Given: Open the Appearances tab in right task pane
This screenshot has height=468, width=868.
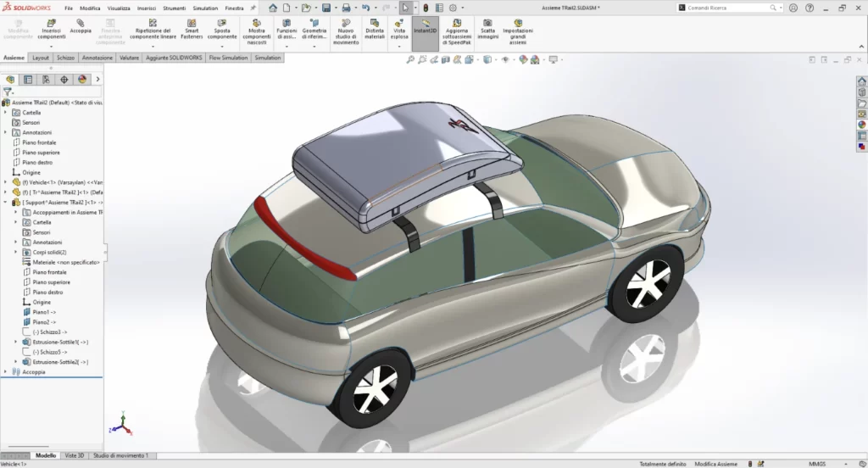Looking at the screenshot, I should click(861, 125).
